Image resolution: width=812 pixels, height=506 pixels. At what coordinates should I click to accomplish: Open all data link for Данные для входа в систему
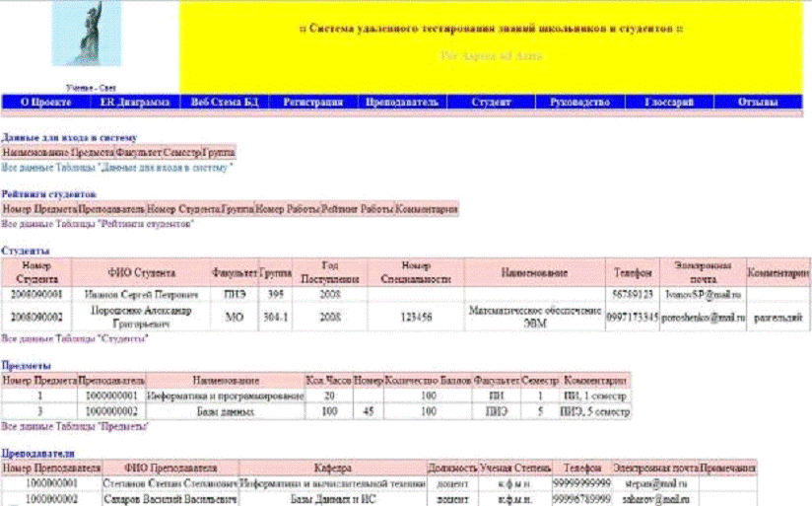pos(117,168)
